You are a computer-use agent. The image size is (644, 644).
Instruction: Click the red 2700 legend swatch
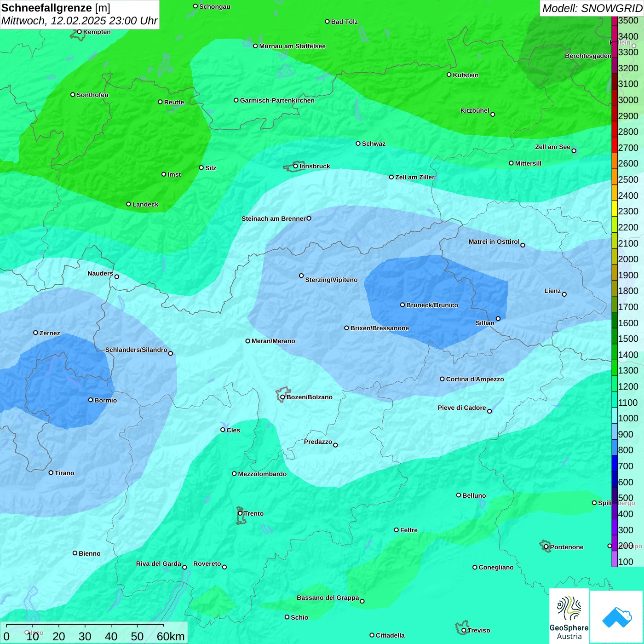click(x=615, y=145)
